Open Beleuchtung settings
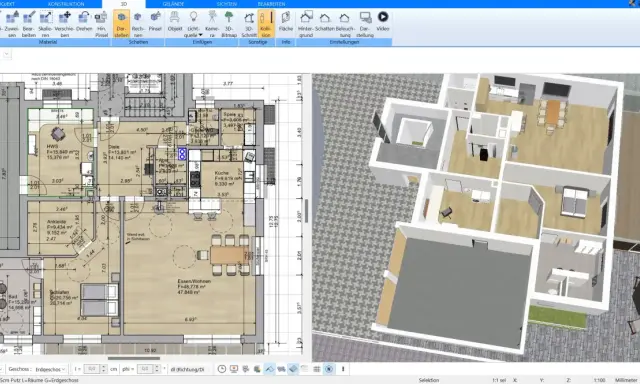Screen dimensions: 640x384 (x=345, y=24)
